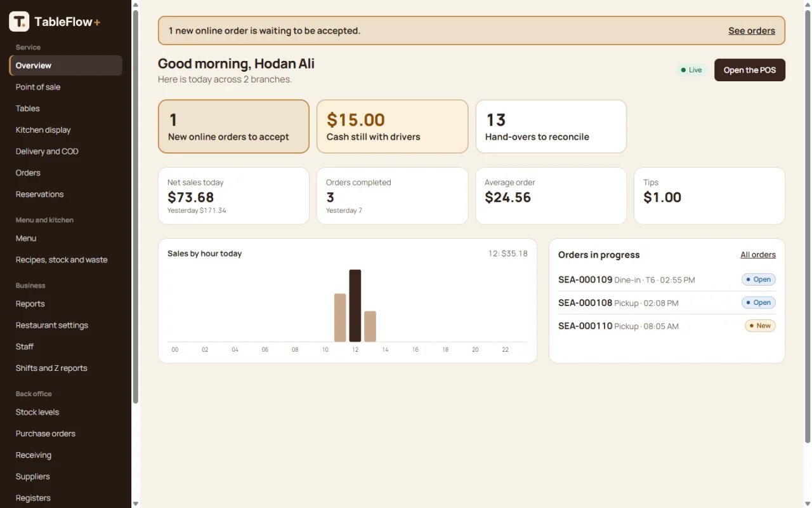Open Reports in Business section
Image resolution: width=812 pixels, height=508 pixels.
point(65,304)
